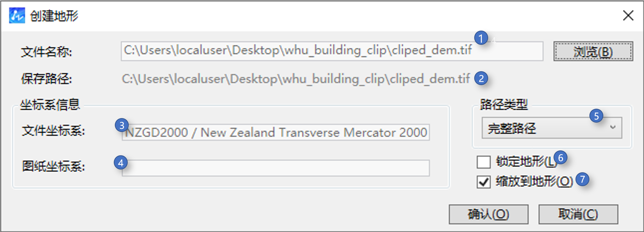This screenshot has height=232, width=644.
Task: Click blue numbered marker 4
Action: pyautogui.click(x=121, y=163)
